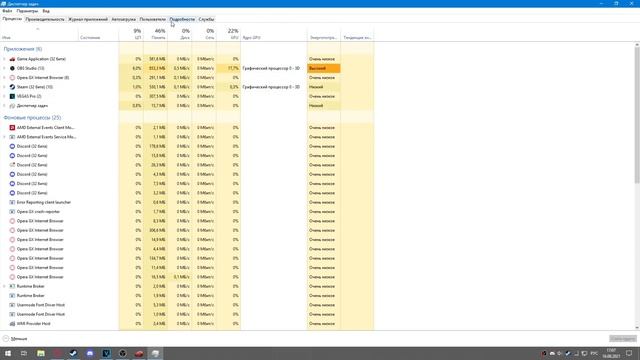Sort by the Энергопотребление column header
Image resolution: width=640 pixels, height=360 pixels.
(x=324, y=34)
